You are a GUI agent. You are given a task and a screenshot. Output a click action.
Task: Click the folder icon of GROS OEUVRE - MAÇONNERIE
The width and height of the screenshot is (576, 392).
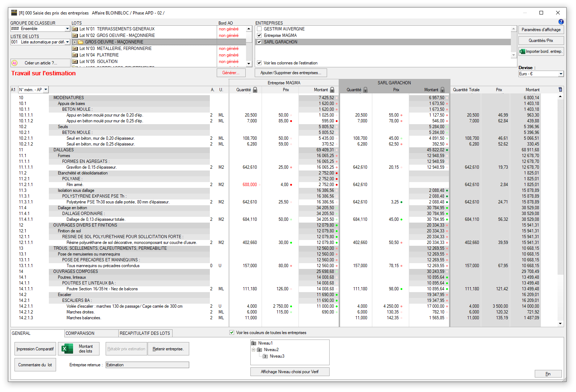coord(81,42)
